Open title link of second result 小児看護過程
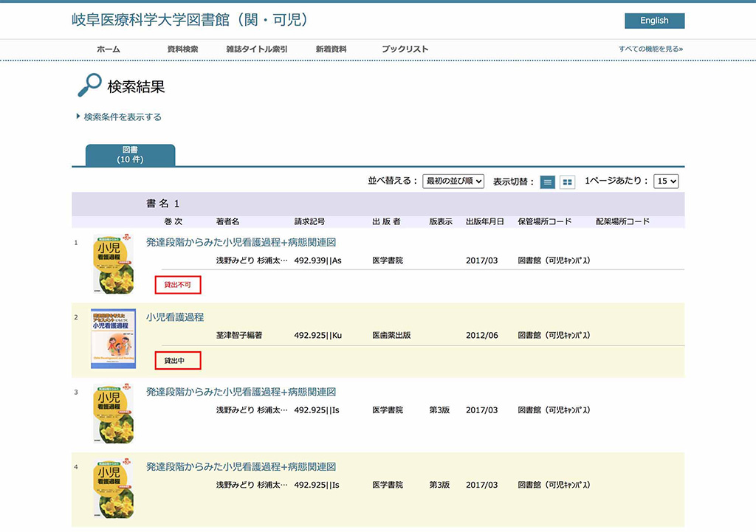The height and width of the screenshot is (532, 756). [175, 317]
